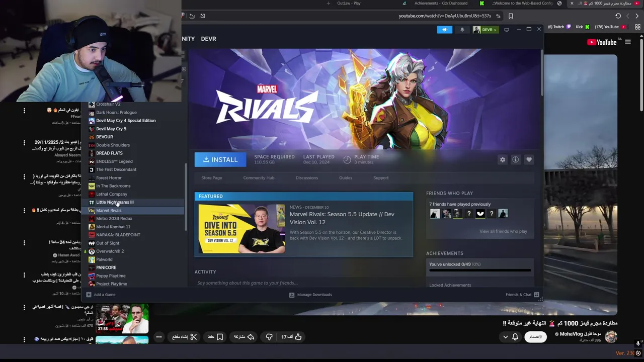
Task: Select Metro 2033 Redux in library
Action: pyautogui.click(x=114, y=219)
